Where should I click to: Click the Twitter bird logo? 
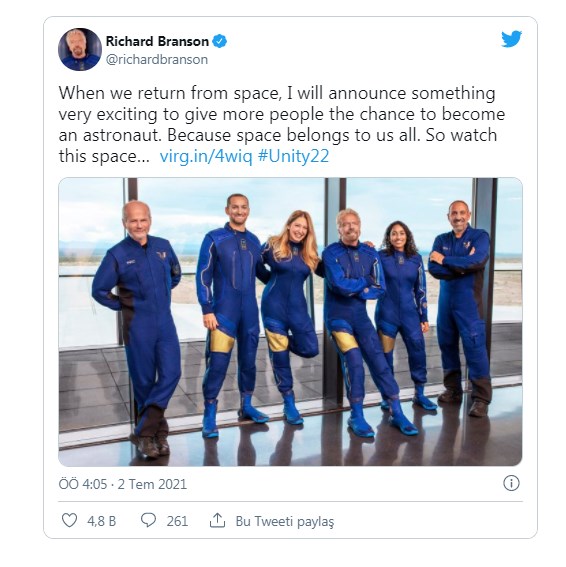click(511, 39)
